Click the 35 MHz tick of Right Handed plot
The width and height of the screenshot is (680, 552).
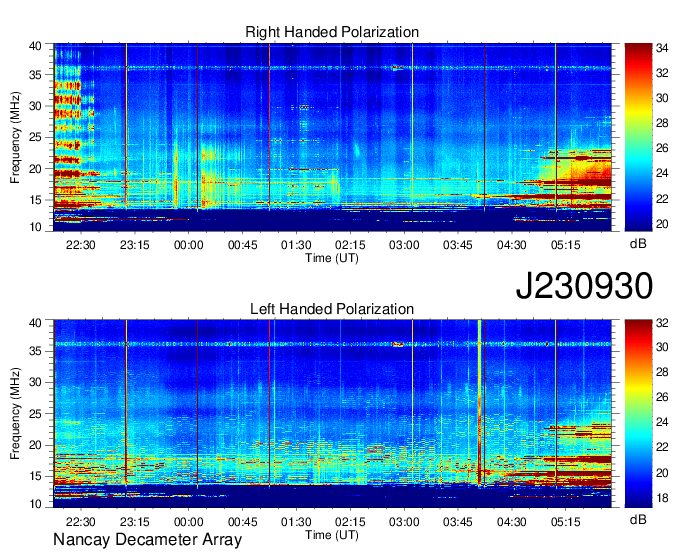[x=36, y=75]
